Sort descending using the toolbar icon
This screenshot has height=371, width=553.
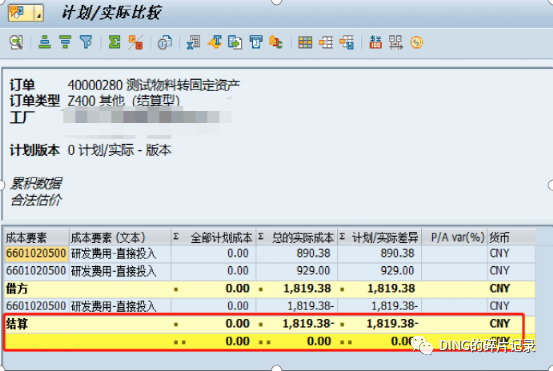point(65,42)
